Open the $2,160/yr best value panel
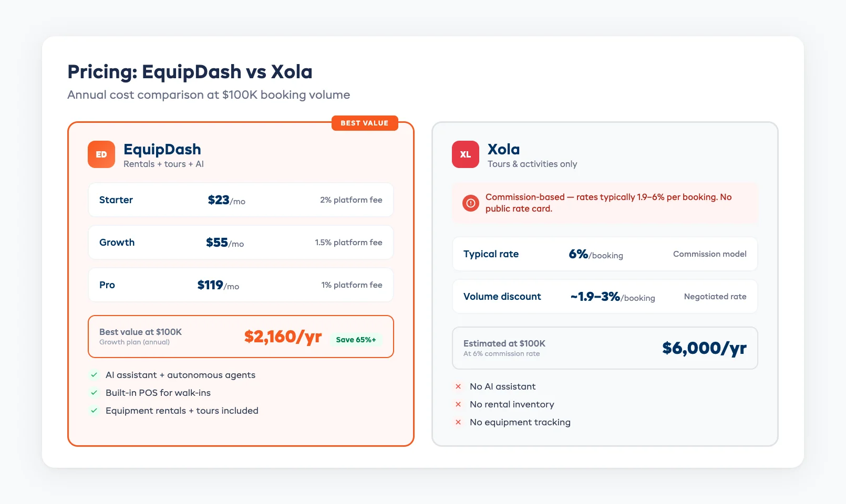 (x=241, y=337)
